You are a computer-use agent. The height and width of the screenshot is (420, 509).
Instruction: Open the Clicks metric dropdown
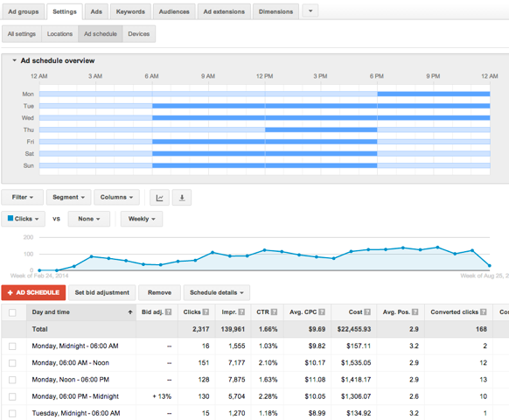coord(24,219)
